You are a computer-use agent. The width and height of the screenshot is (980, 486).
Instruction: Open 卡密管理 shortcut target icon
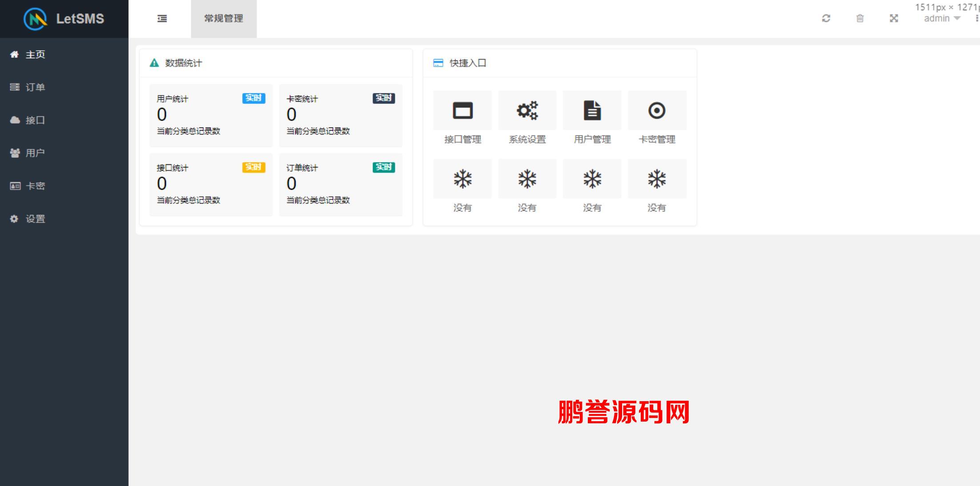click(x=657, y=110)
